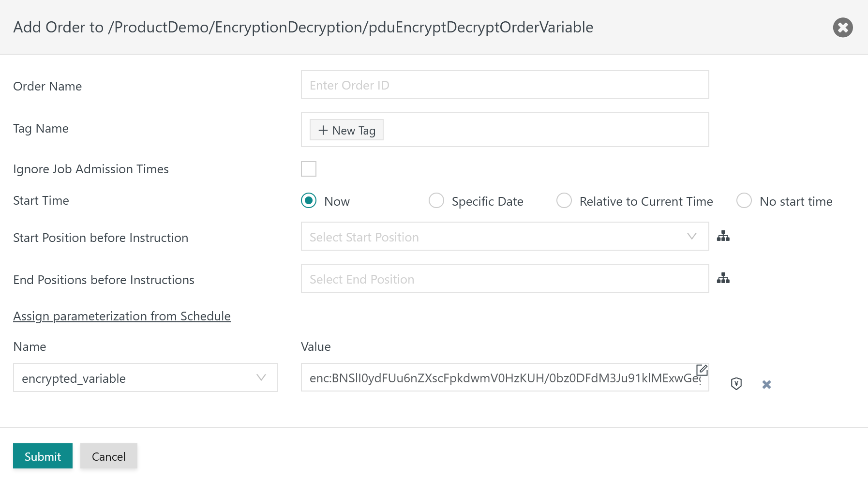This screenshot has height=482, width=868.
Task: Select Specific Date radio button
Action: click(436, 200)
